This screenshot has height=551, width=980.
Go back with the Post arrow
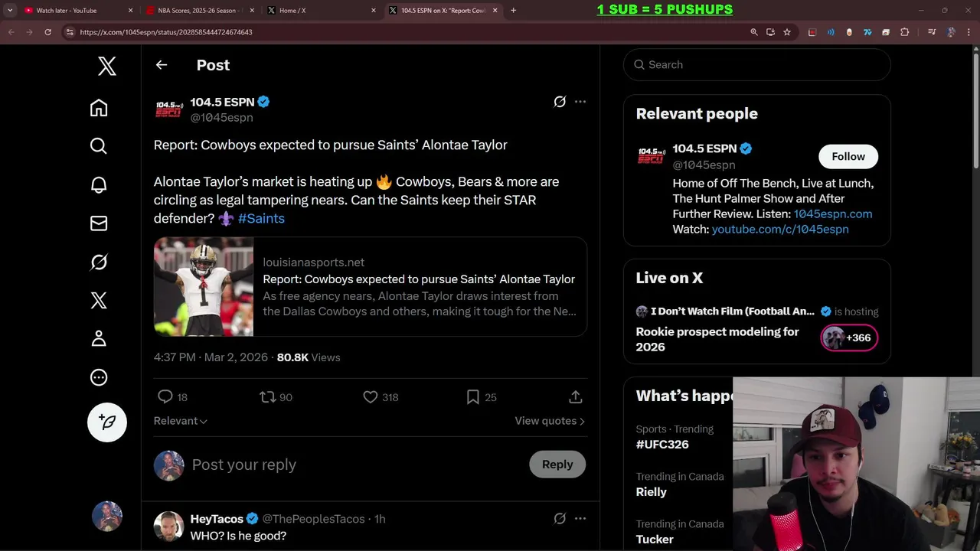coord(162,65)
